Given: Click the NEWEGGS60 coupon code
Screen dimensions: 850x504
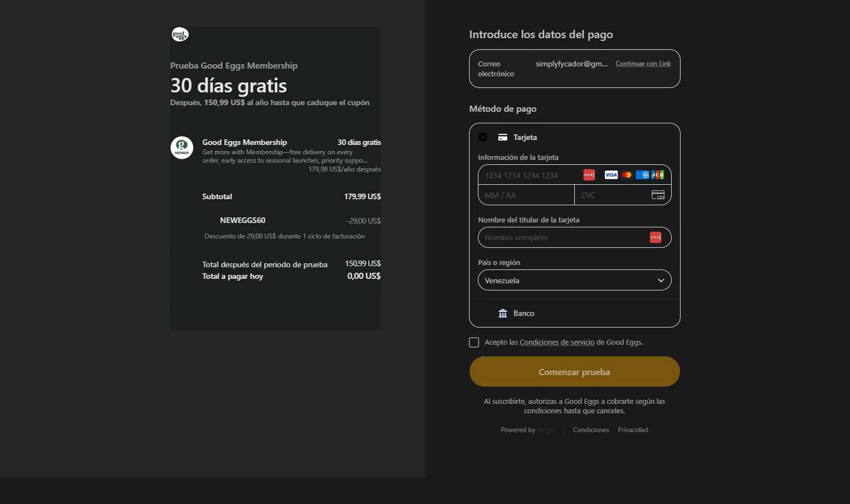Looking at the screenshot, I should click(243, 220).
